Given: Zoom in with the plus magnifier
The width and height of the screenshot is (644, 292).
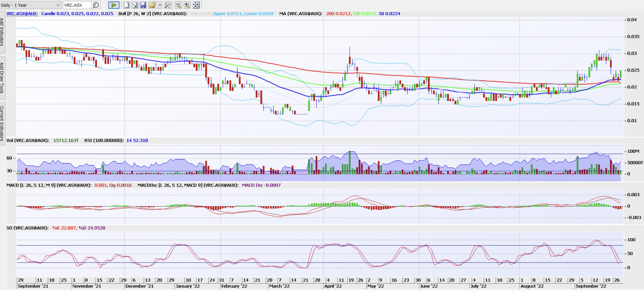Looking at the screenshot, I should pos(187,5).
